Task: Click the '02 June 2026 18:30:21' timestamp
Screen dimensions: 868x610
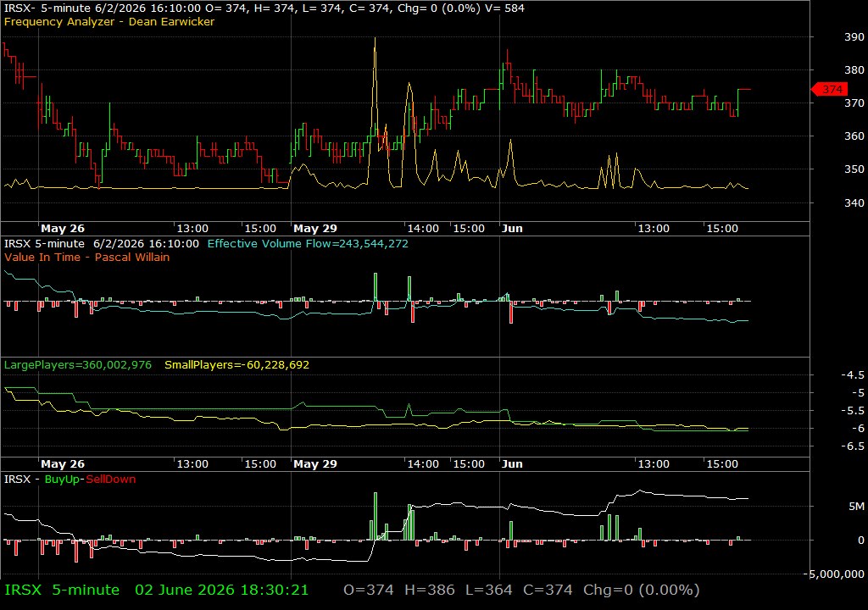Action: 221,590
